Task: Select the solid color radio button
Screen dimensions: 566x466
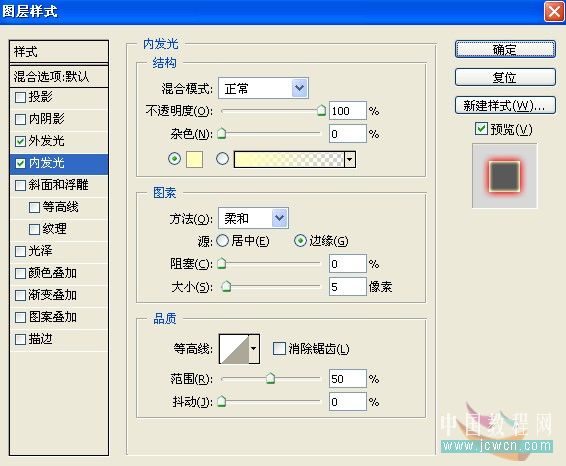Action: [174, 159]
